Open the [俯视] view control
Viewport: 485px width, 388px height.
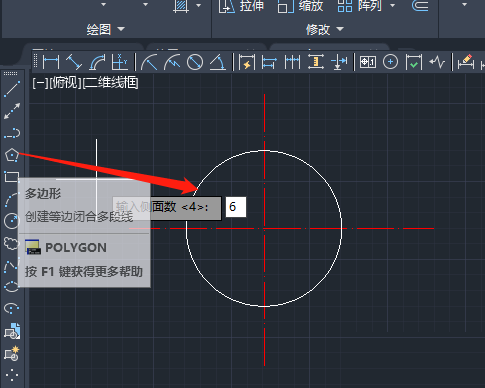pyautogui.click(x=66, y=83)
